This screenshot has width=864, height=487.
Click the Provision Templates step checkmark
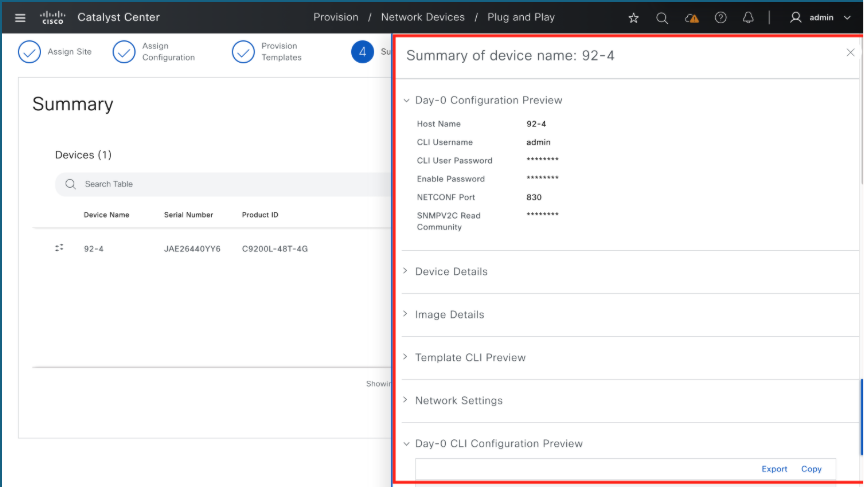coord(243,52)
